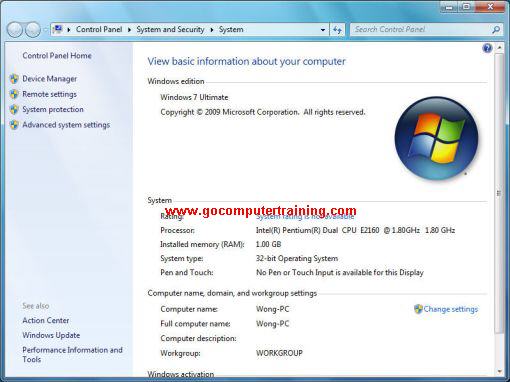Viewport: 510px width, 382px height.
Task: Click the shield icon beside Device Manager
Action: point(14,79)
